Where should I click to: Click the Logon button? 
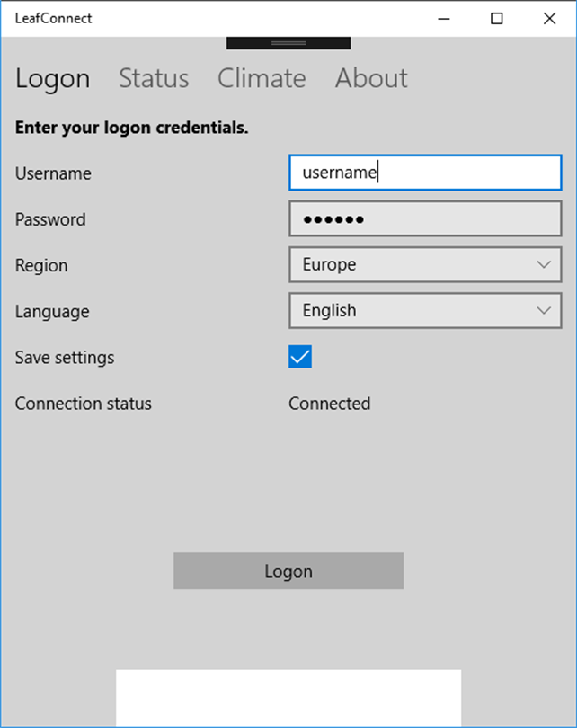pyautogui.click(x=288, y=571)
